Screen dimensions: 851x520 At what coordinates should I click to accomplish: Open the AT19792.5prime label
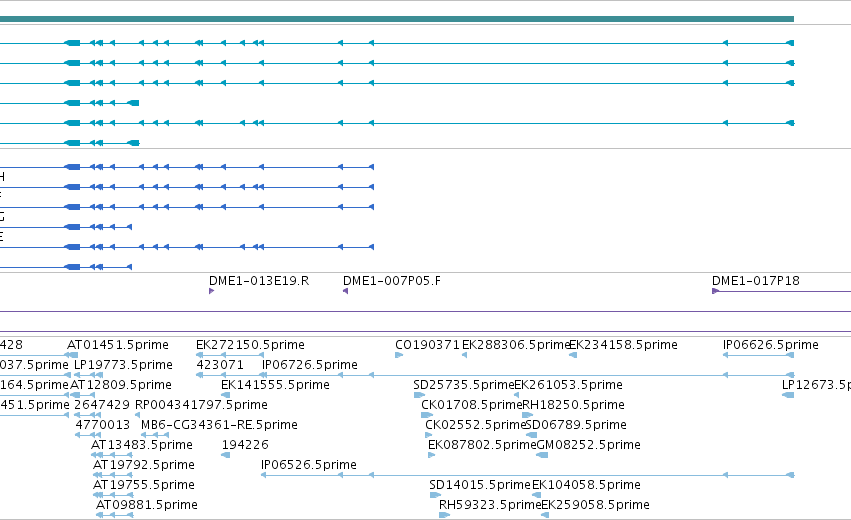144,465
